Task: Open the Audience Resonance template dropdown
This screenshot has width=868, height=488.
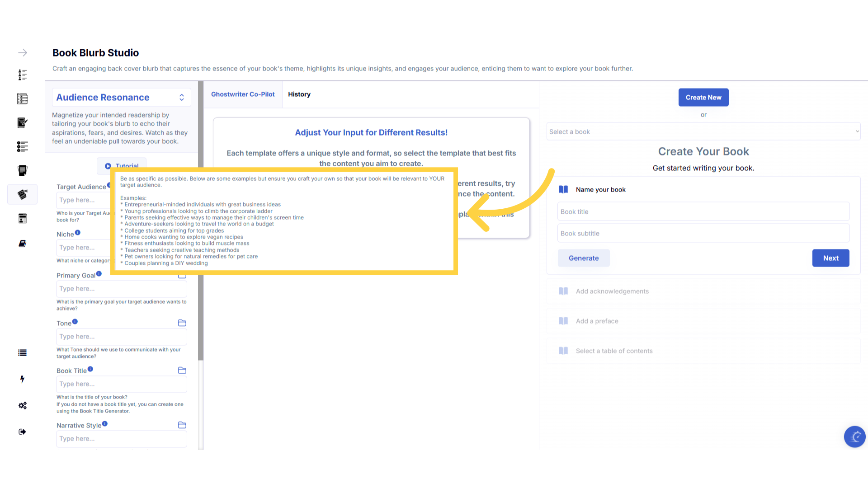Action: (121, 98)
